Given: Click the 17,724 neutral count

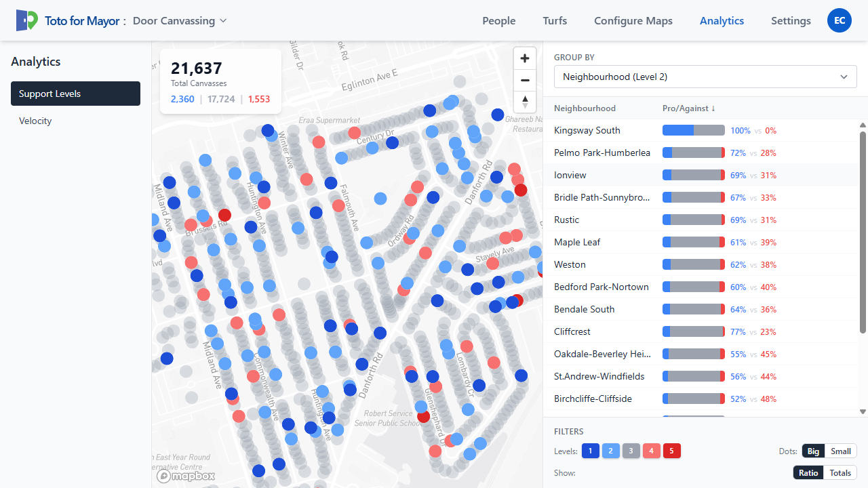Looking at the screenshot, I should click(x=221, y=99).
